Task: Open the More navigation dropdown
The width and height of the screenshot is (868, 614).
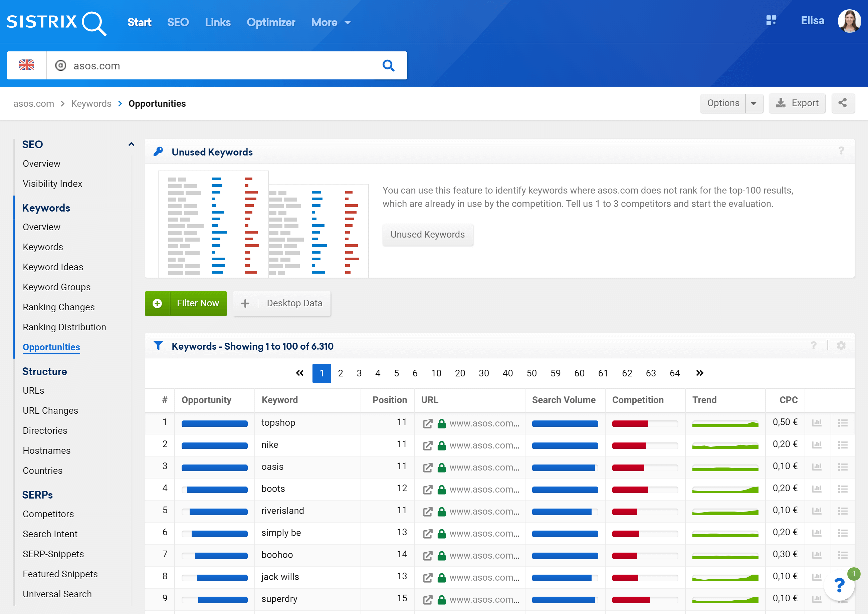Action: pos(331,22)
